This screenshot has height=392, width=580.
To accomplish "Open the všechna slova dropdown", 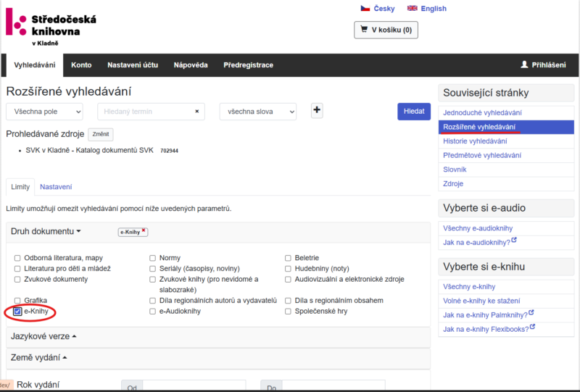I will click(x=258, y=112).
